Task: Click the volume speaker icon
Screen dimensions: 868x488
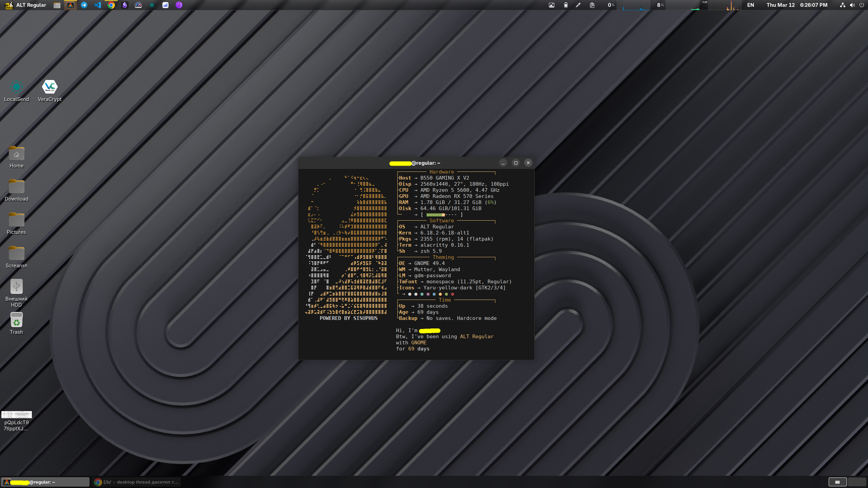Action: 852,5
